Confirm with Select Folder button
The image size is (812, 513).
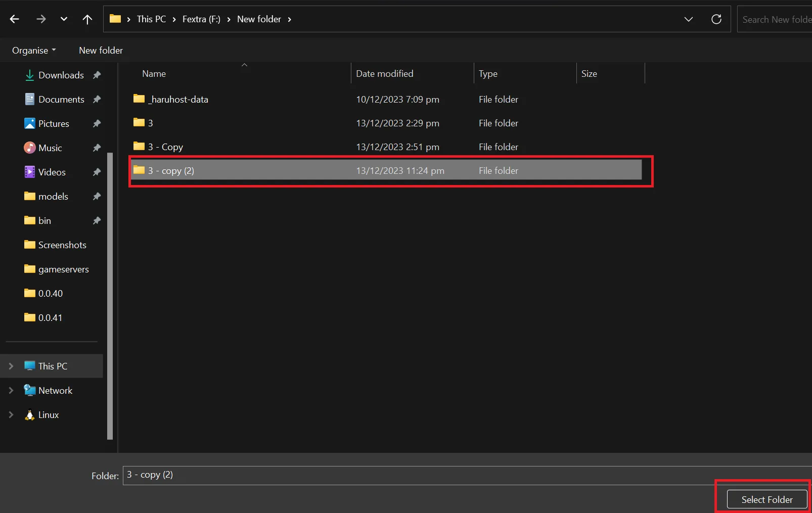(x=767, y=499)
